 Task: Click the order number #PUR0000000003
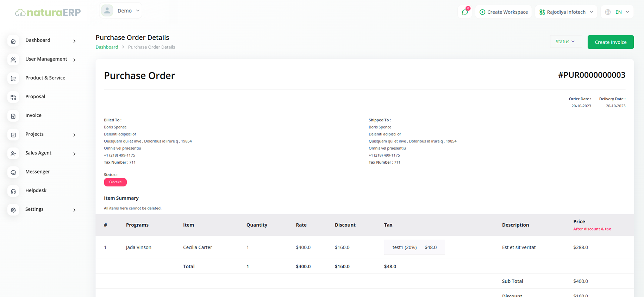coord(592,75)
